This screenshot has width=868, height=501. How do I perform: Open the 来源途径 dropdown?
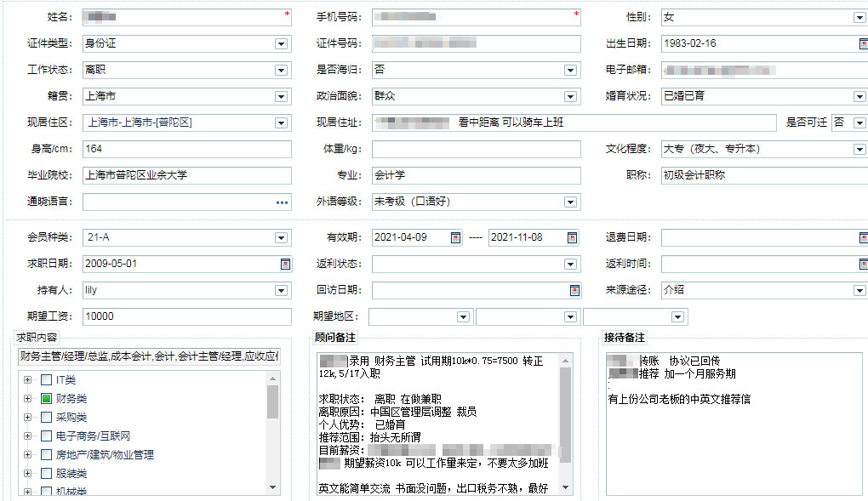click(859, 290)
